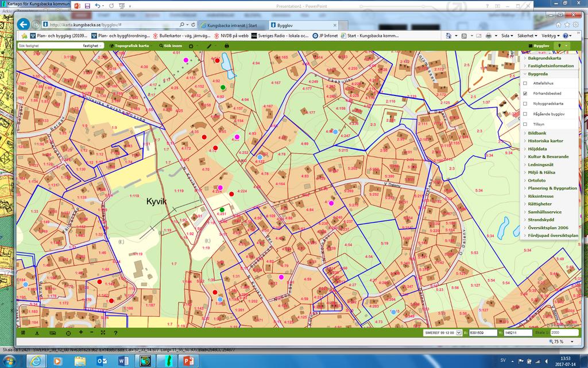Select the pencil drawing tool
The height and width of the screenshot is (368, 588).
coord(209,46)
